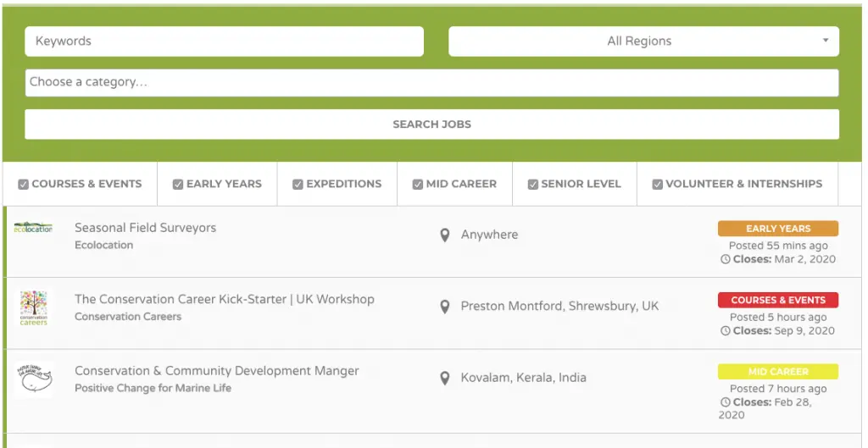This screenshot has height=448, width=868.
Task: Click the Closes: Mar 2, 2020 date
Action: pyautogui.click(x=784, y=259)
